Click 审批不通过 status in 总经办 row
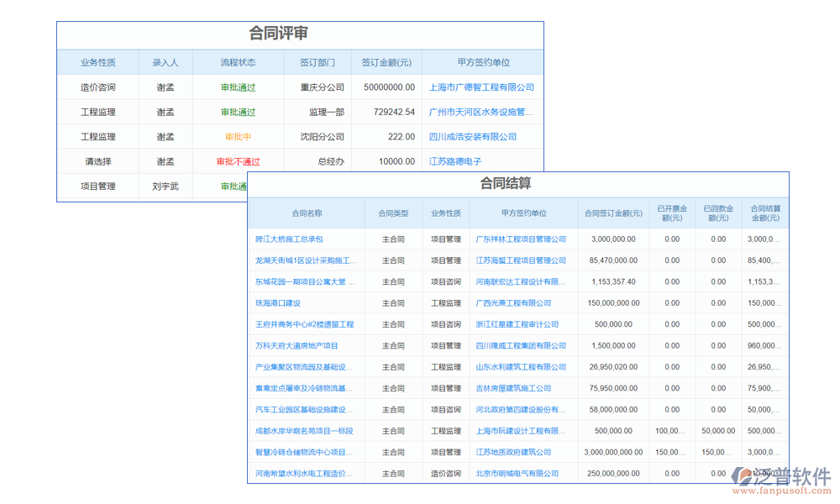This screenshot has width=840, height=504. pyautogui.click(x=238, y=161)
